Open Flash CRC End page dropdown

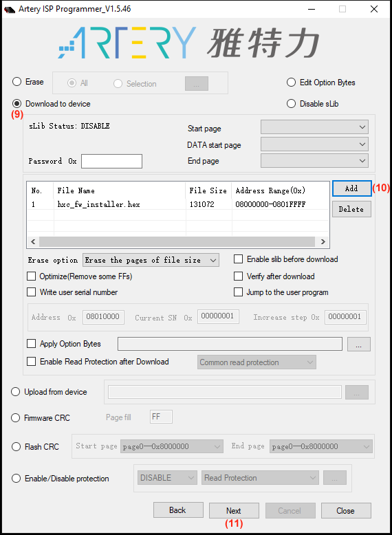point(320,446)
